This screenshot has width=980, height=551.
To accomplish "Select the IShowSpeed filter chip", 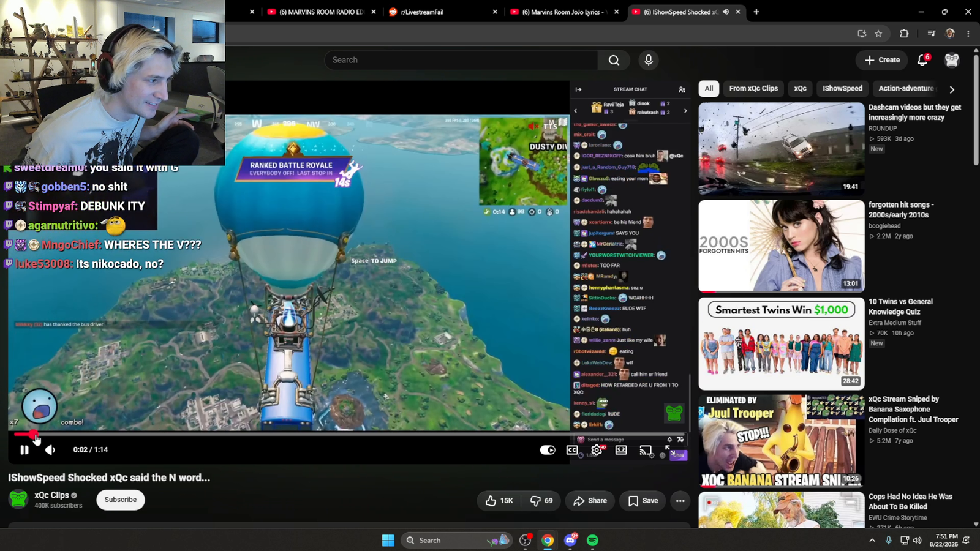I will coord(842,89).
